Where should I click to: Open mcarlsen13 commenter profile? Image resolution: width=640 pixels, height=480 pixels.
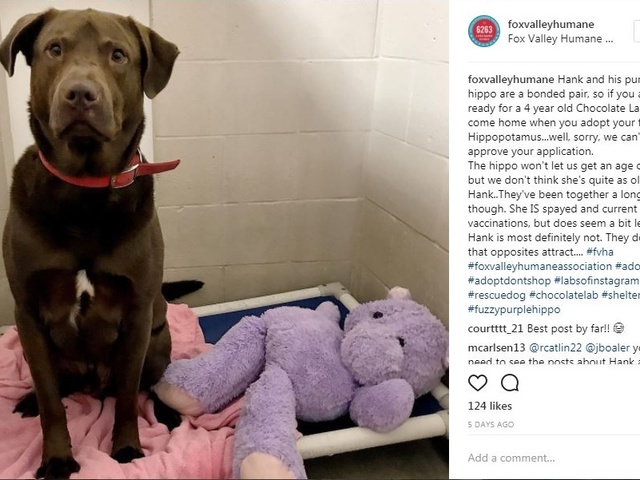pos(496,348)
